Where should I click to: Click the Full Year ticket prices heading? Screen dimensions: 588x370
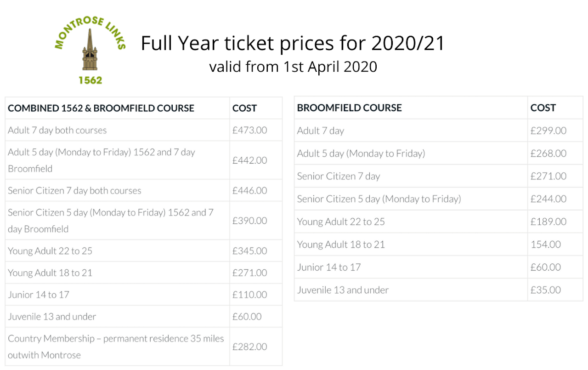(x=293, y=43)
